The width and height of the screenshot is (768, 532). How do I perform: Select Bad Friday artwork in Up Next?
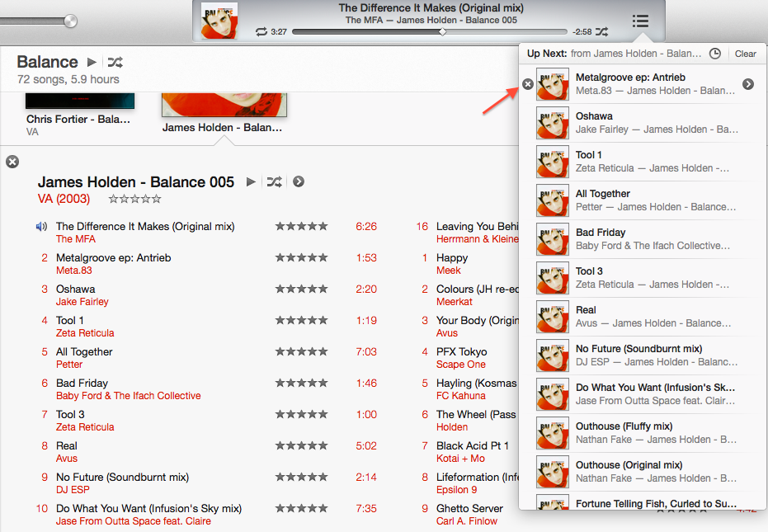[x=553, y=239]
